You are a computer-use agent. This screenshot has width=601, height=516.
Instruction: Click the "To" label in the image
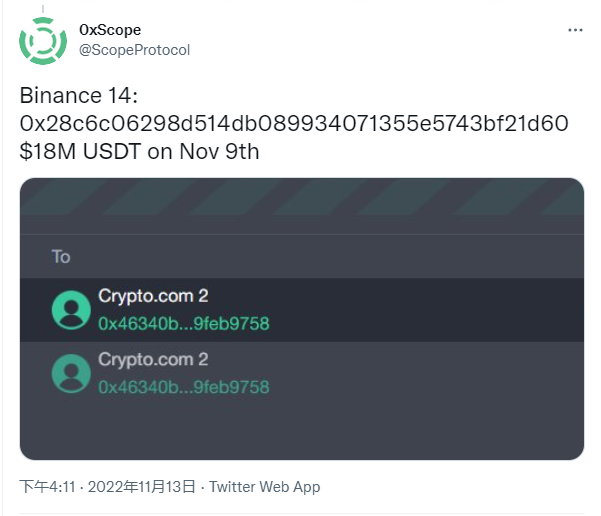point(61,257)
